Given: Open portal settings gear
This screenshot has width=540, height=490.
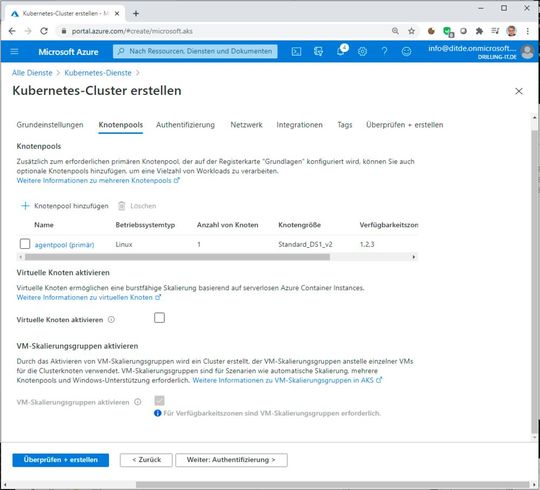Looking at the screenshot, I should 362,52.
